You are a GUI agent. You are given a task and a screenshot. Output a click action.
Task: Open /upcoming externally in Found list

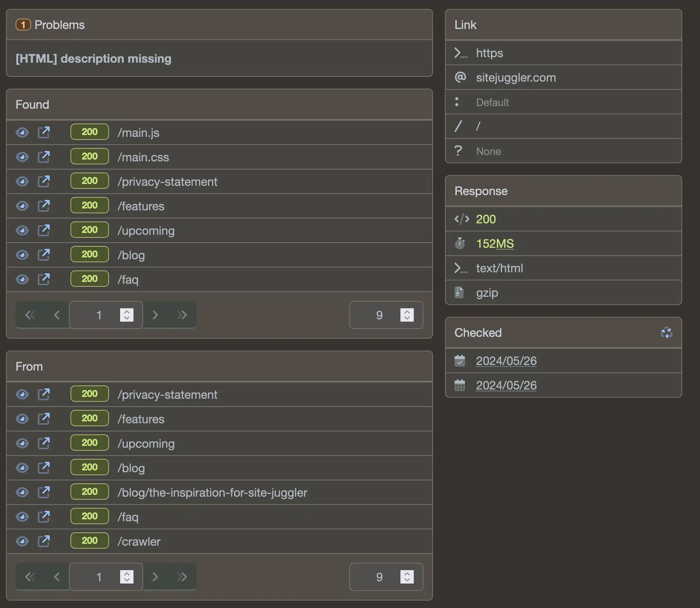click(44, 230)
